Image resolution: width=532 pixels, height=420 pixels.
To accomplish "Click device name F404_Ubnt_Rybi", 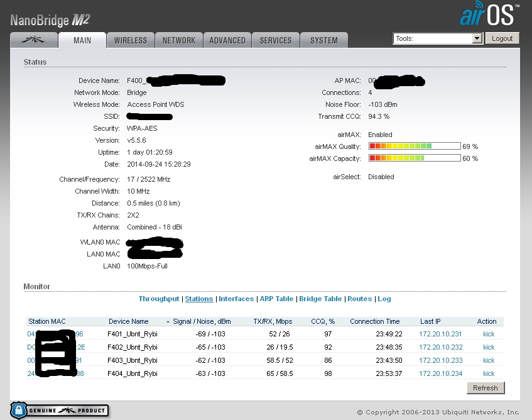I will click(x=133, y=373).
